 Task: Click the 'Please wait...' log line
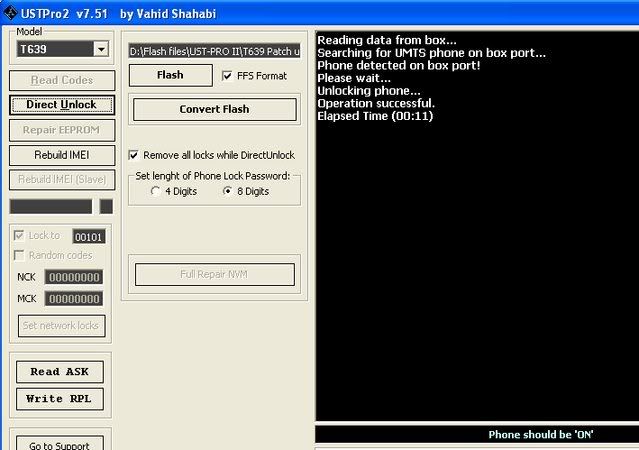(354, 78)
